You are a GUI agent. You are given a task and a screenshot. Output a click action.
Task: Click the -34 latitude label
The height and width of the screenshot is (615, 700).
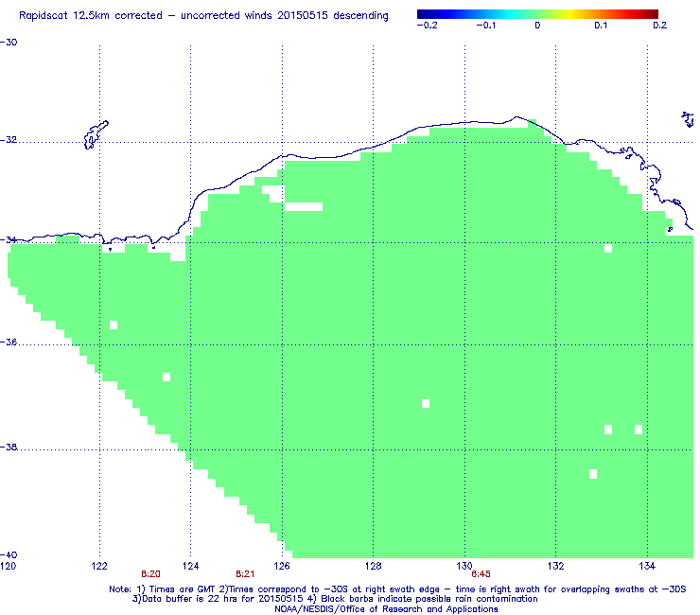[x=9, y=240]
